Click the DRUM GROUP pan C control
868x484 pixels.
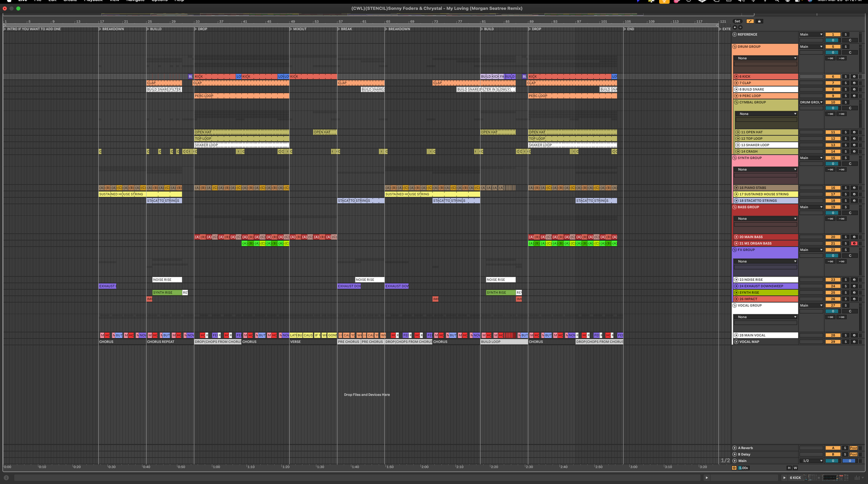click(850, 53)
